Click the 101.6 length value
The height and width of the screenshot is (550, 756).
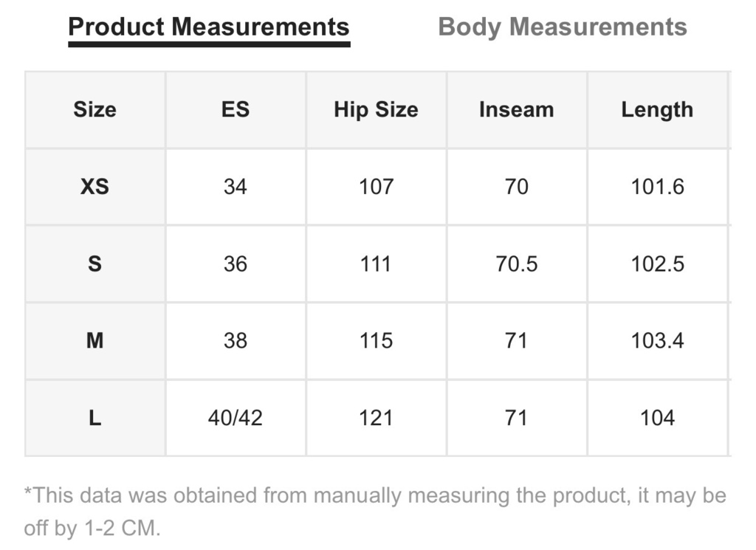coord(657,187)
